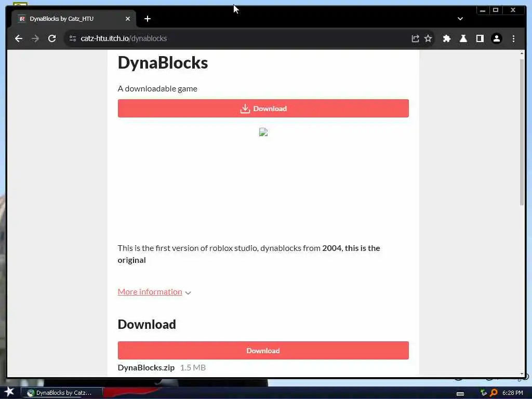
Task: Expand the tab search chevron
Action: (x=460, y=19)
